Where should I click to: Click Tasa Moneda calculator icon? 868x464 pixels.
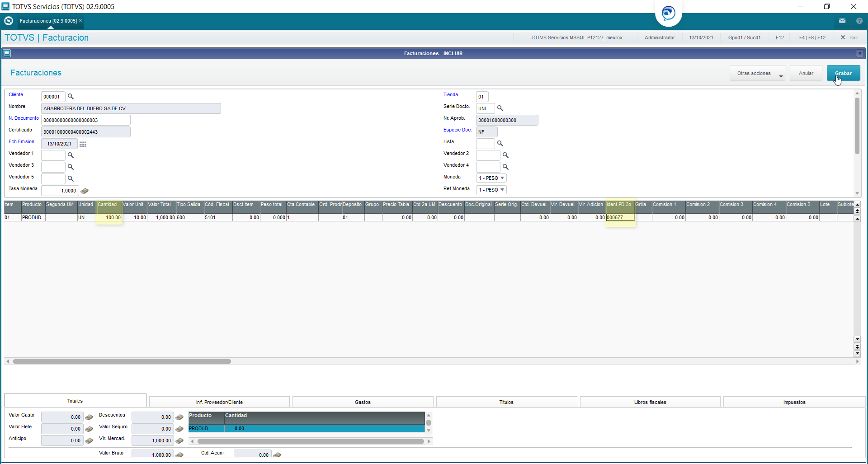click(x=85, y=191)
